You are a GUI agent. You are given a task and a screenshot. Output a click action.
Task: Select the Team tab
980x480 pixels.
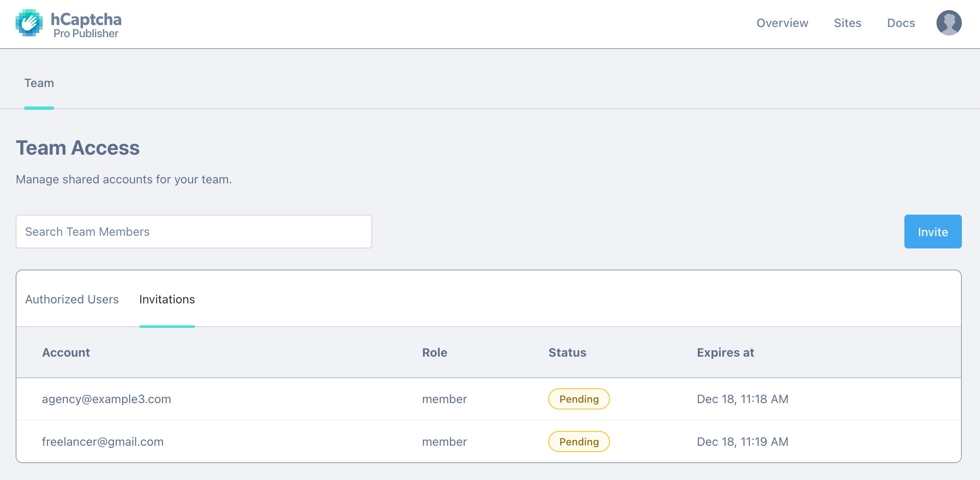pos(39,83)
